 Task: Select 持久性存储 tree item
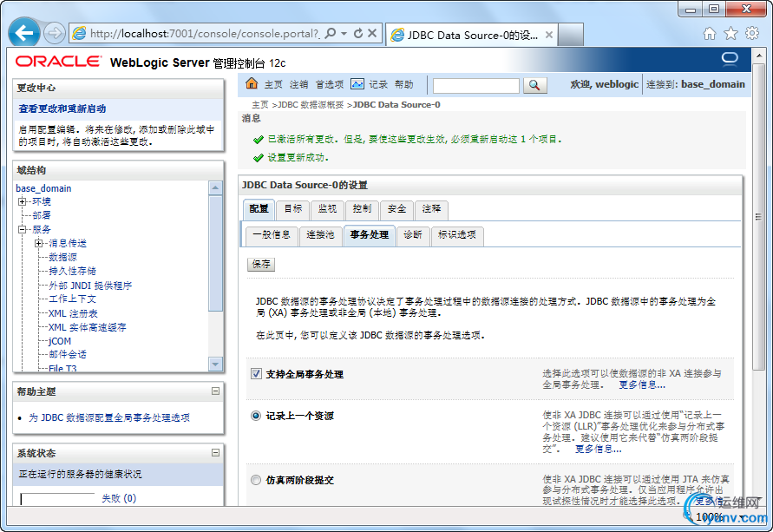click(x=72, y=271)
